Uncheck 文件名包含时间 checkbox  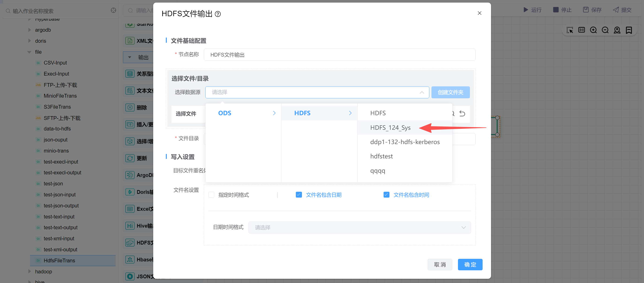pyautogui.click(x=386, y=195)
